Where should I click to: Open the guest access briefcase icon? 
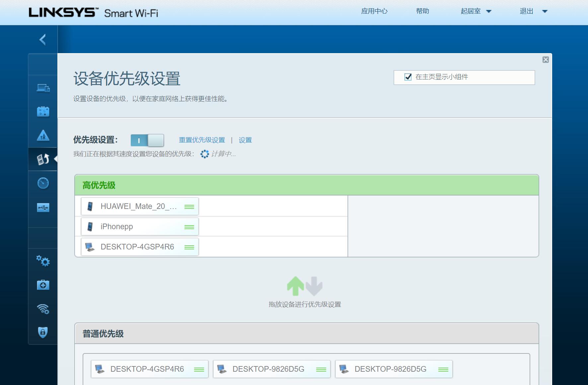[x=43, y=112]
